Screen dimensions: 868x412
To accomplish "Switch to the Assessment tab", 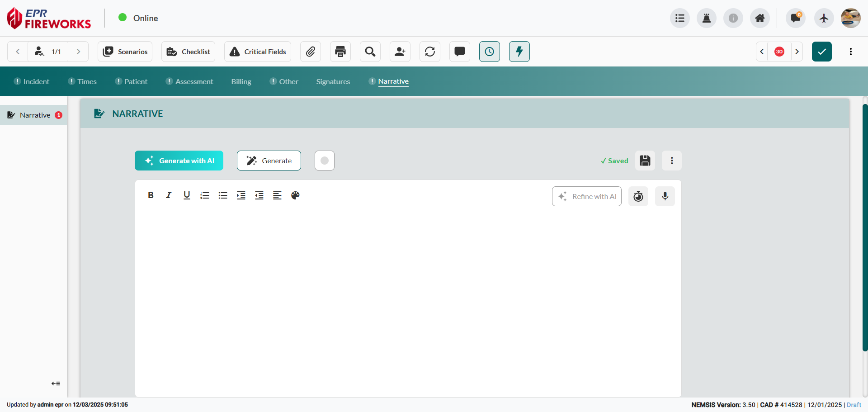I will (194, 81).
